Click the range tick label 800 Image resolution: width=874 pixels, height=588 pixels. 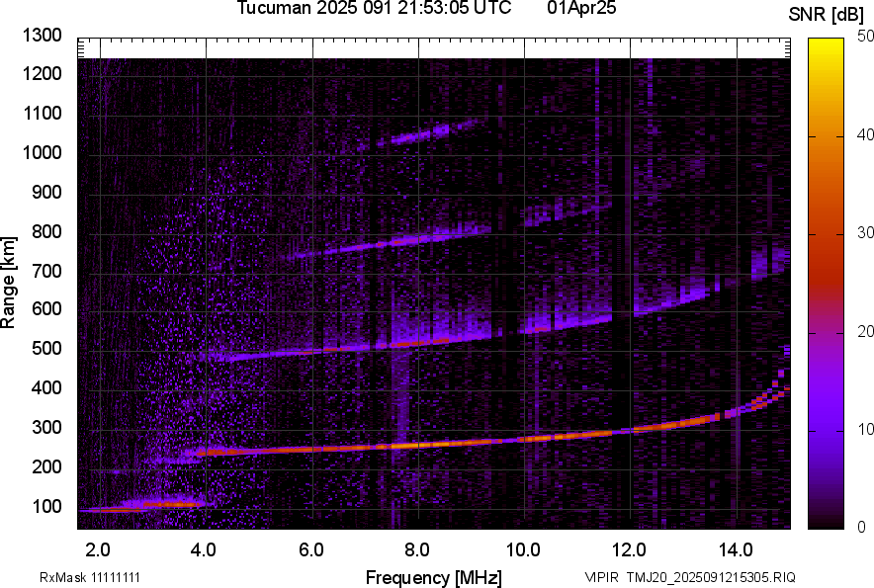click(46, 231)
